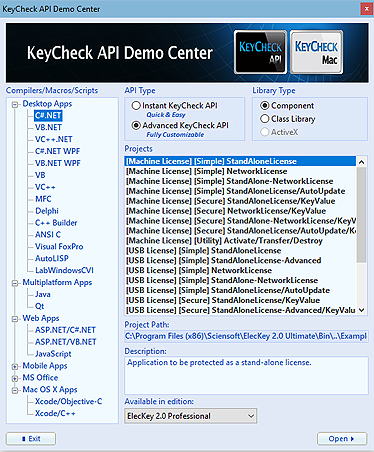Select the Java tree item

pyautogui.click(x=43, y=294)
